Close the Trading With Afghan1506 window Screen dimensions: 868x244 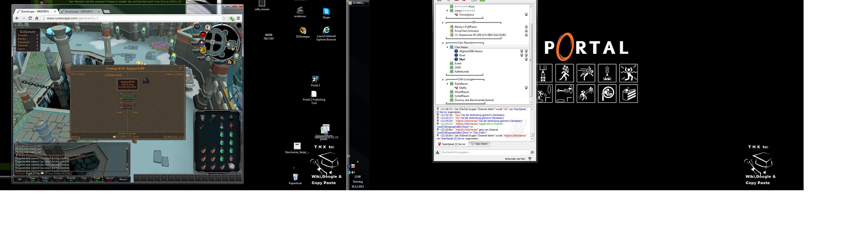(x=181, y=69)
